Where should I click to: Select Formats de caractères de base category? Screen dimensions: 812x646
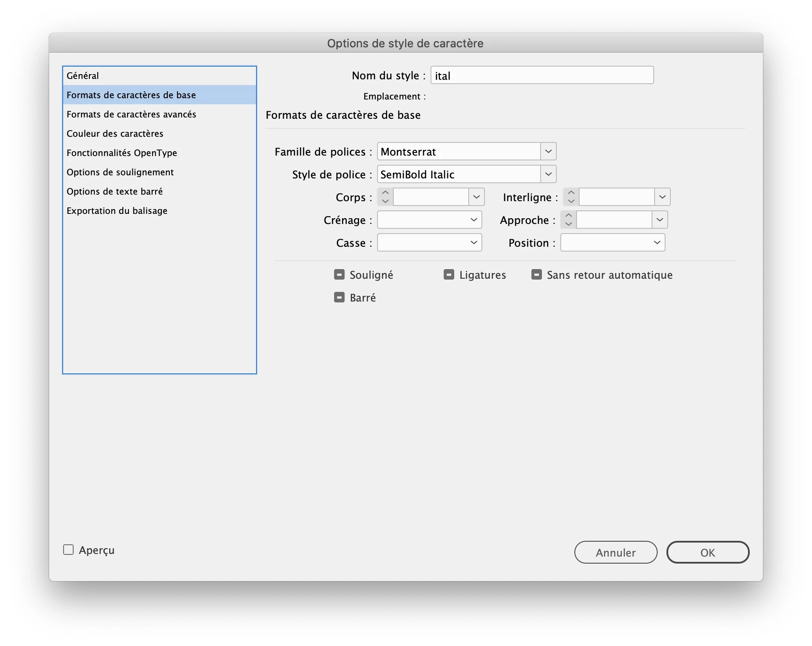click(160, 95)
